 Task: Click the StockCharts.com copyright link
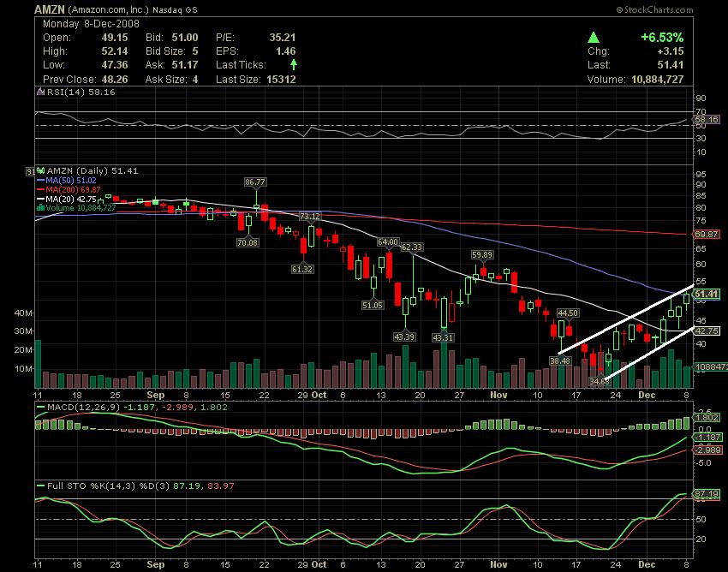(654, 9)
